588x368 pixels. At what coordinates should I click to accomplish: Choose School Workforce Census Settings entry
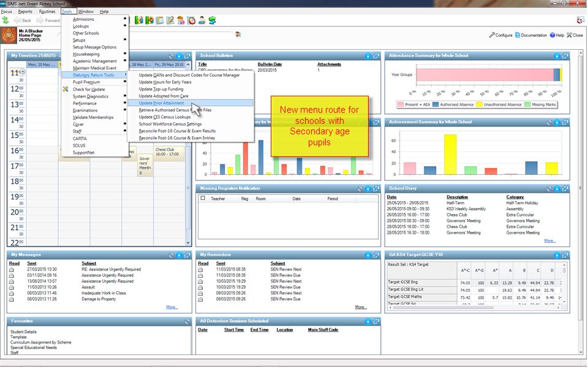tap(191, 124)
